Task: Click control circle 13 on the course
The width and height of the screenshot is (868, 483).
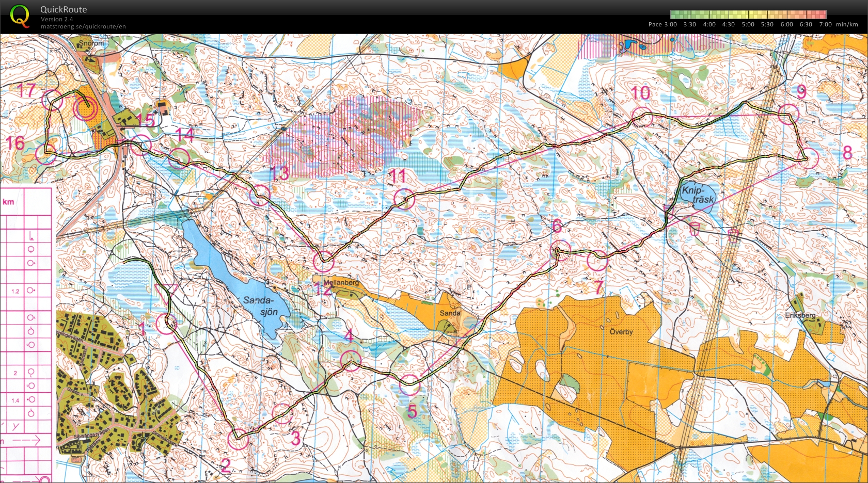Action: (x=260, y=195)
